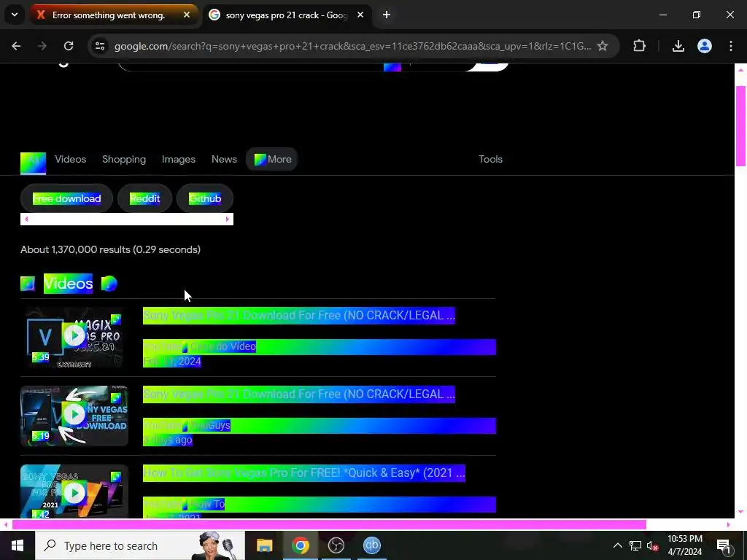Click the magenta horizontal scrollbar thumb
Image resolution: width=747 pixels, height=560 pixels.
pos(329,525)
